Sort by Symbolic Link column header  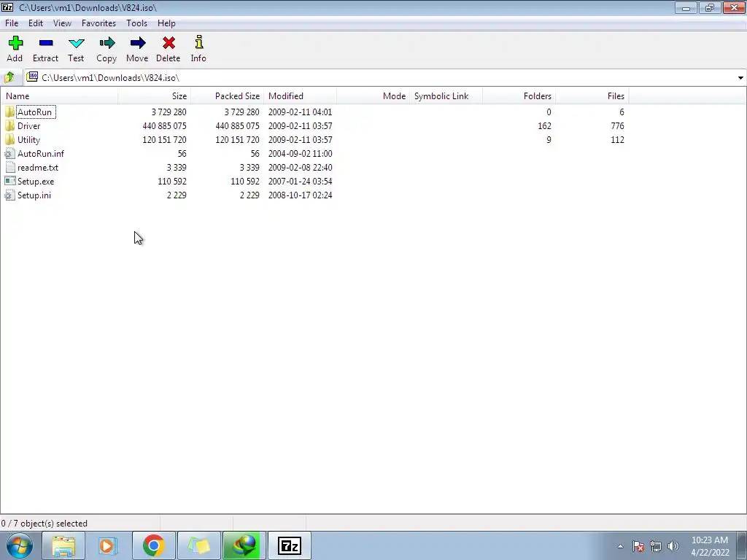click(446, 96)
